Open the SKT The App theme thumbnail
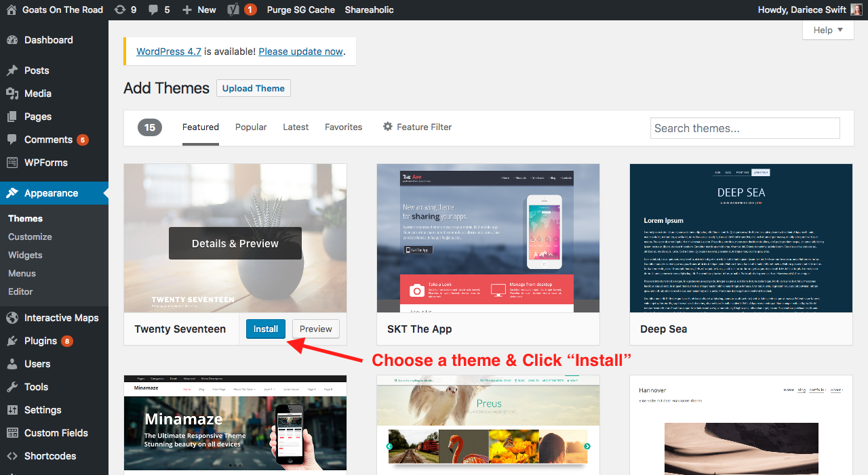Viewport: 868px width, 475px height. coord(488,239)
